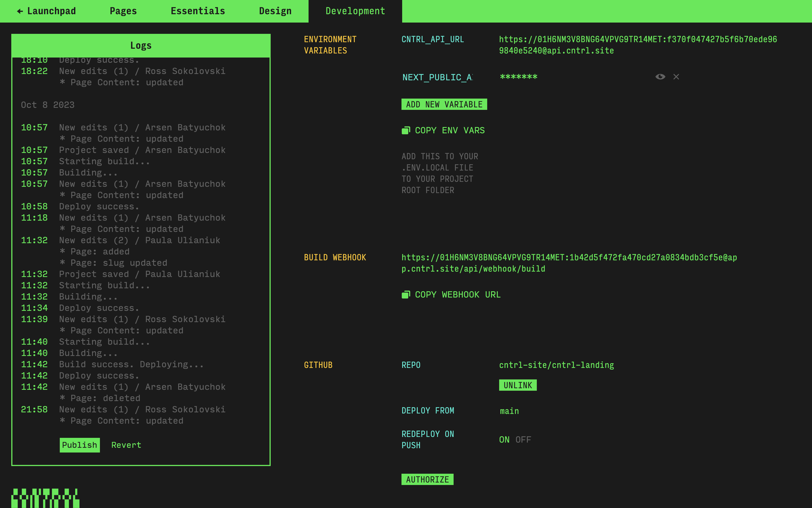Click the Control pixel logo at bottom left
812x508 pixels.
(45, 498)
